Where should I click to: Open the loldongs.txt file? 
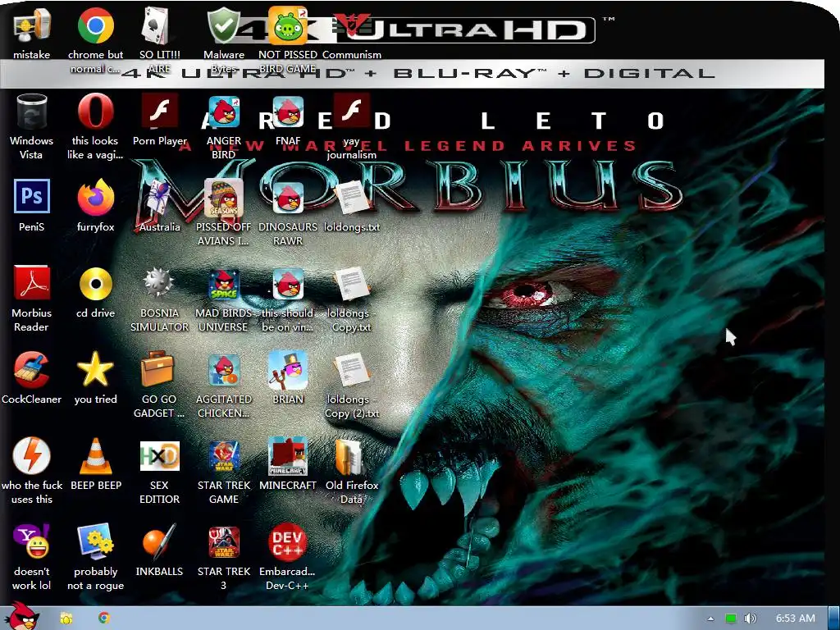coord(351,197)
